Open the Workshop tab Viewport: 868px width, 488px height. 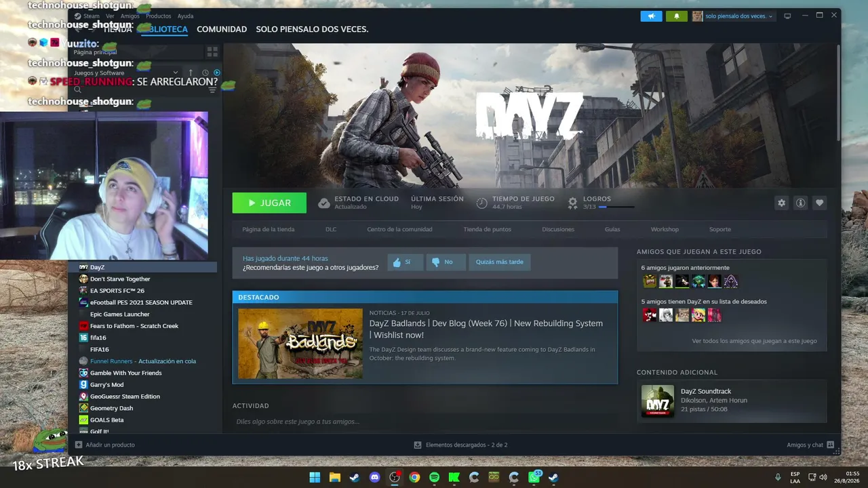point(665,229)
